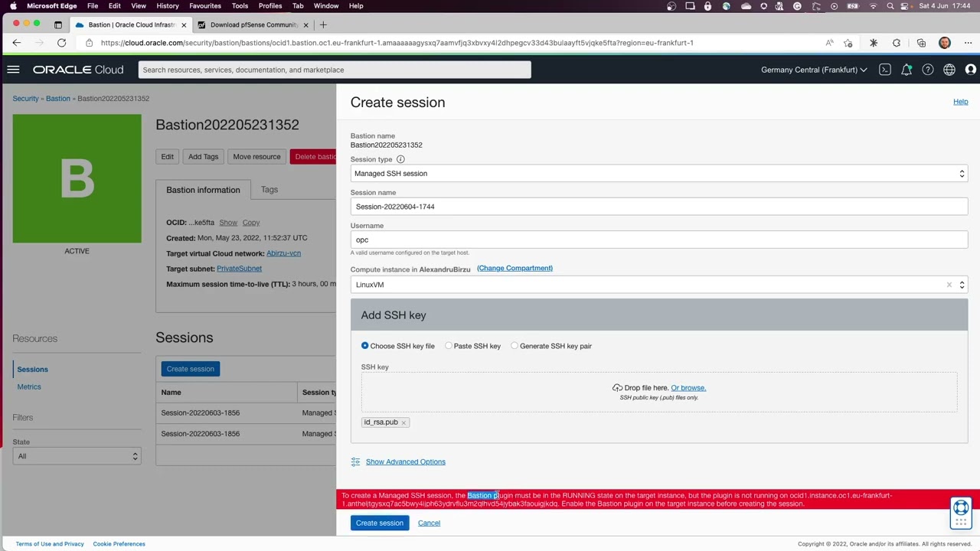Click the read aloud icon in address bar

829,43
